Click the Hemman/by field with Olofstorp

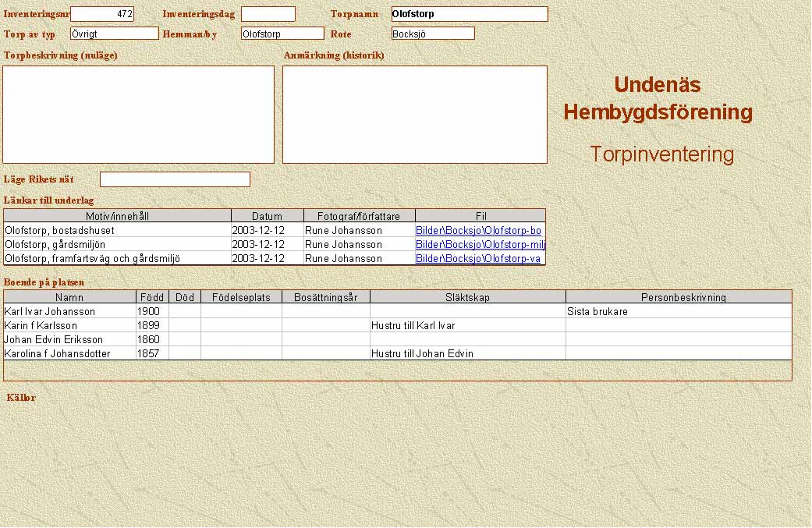point(282,34)
